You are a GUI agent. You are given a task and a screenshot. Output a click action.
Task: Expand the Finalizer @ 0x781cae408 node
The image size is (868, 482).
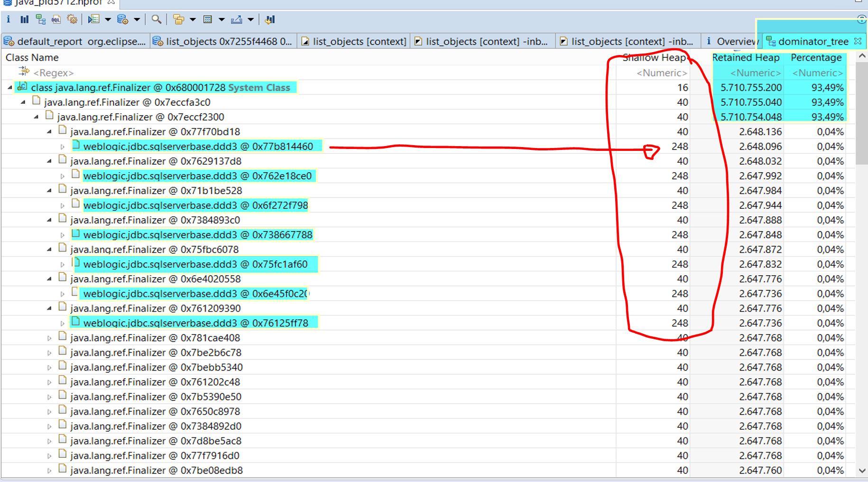pyautogui.click(x=49, y=339)
